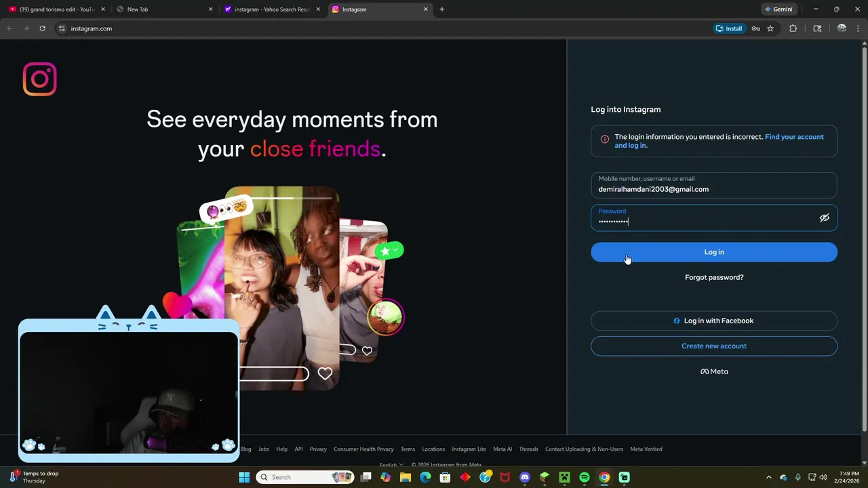Click the Instagram logo icon

tap(40, 79)
